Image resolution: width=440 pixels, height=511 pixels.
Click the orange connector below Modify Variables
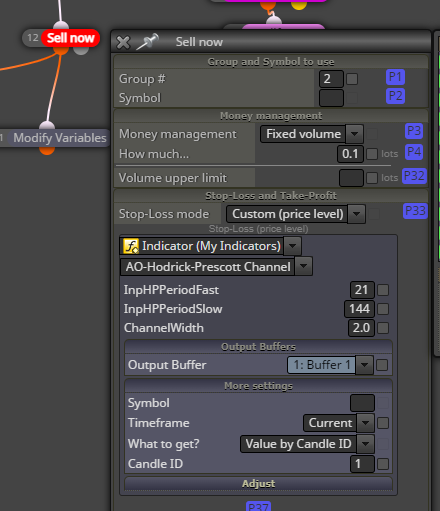[47, 150]
